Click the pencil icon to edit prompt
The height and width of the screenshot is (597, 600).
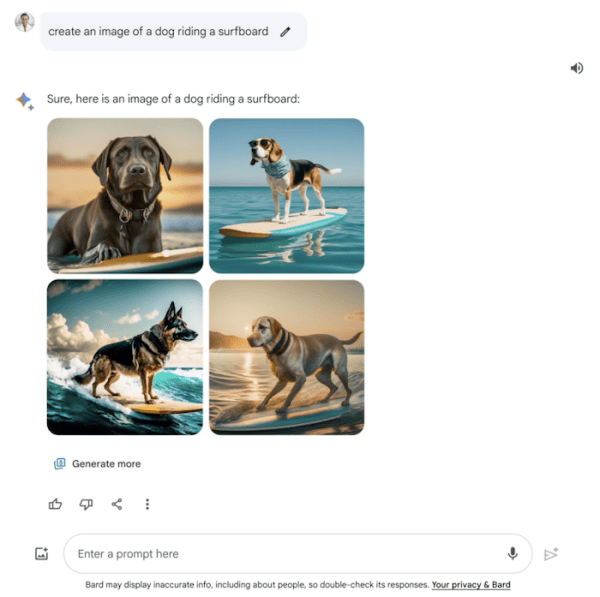[x=285, y=32]
